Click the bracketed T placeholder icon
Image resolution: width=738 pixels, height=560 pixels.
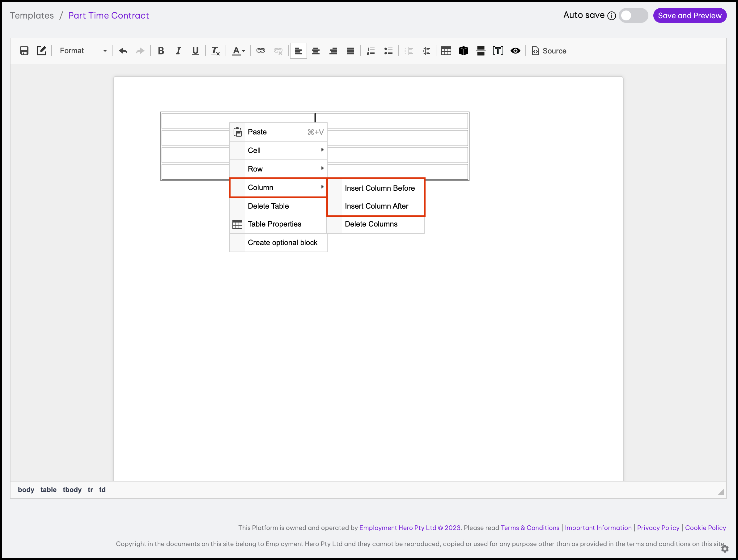tap(498, 51)
